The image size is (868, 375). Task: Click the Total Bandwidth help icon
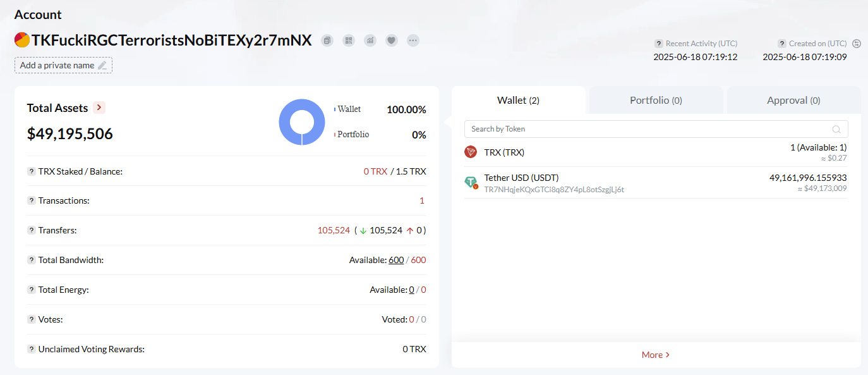pyautogui.click(x=31, y=260)
